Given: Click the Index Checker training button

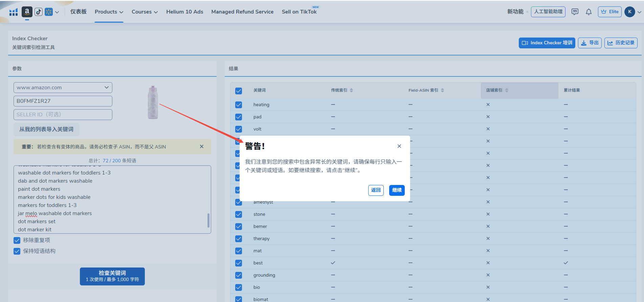Looking at the screenshot, I should tap(547, 43).
